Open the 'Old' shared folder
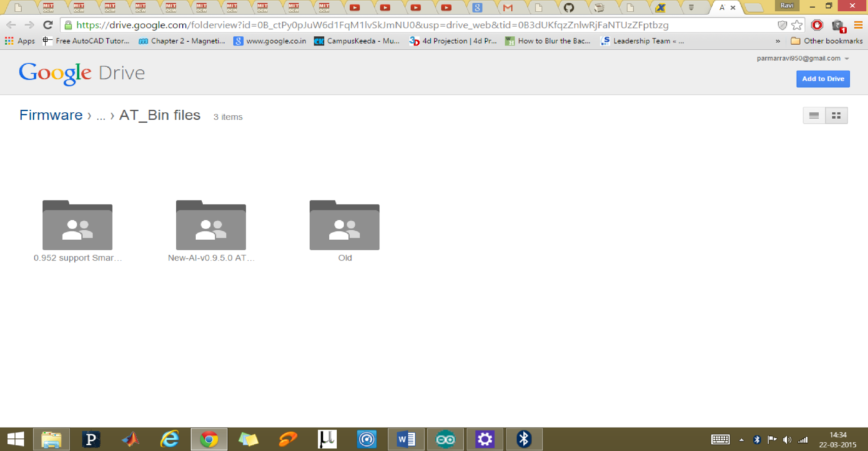Viewport: 868px width, 451px height. click(x=344, y=226)
